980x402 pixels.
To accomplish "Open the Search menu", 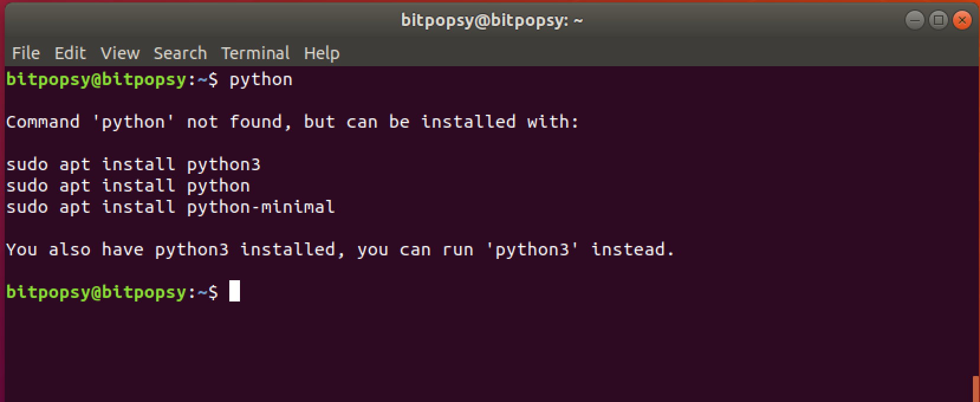I will point(180,53).
